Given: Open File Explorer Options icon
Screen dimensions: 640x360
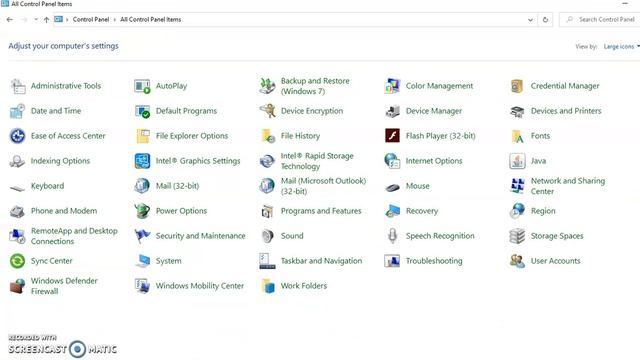Looking at the screenshot, I should tap(142, 136).
